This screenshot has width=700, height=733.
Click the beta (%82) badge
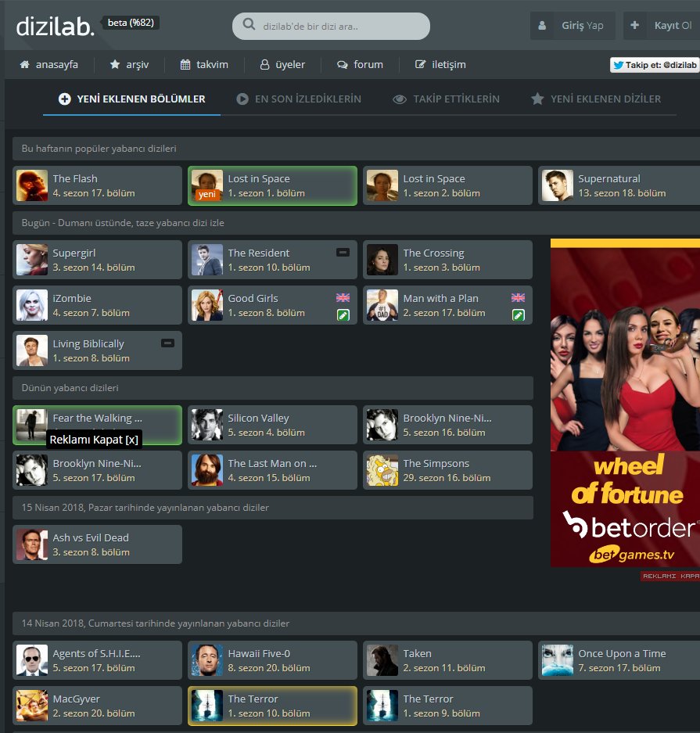tap(131, 23)
